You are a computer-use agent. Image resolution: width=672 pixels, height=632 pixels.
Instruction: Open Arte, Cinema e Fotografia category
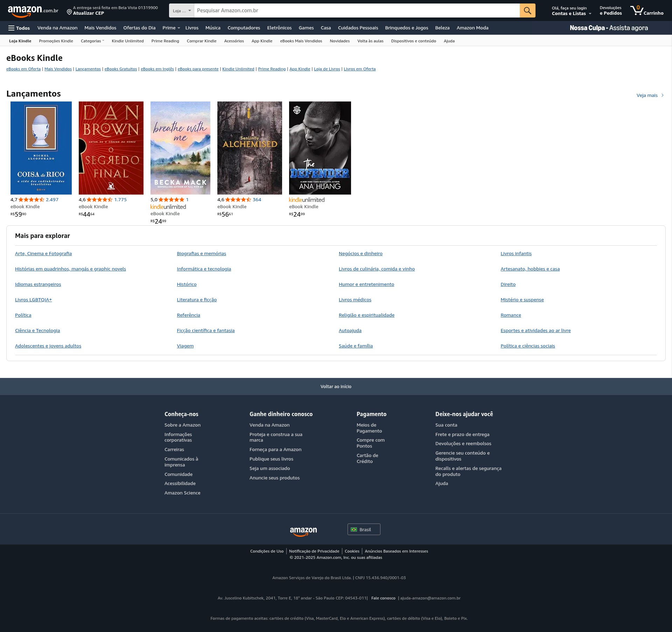[43, 254]
